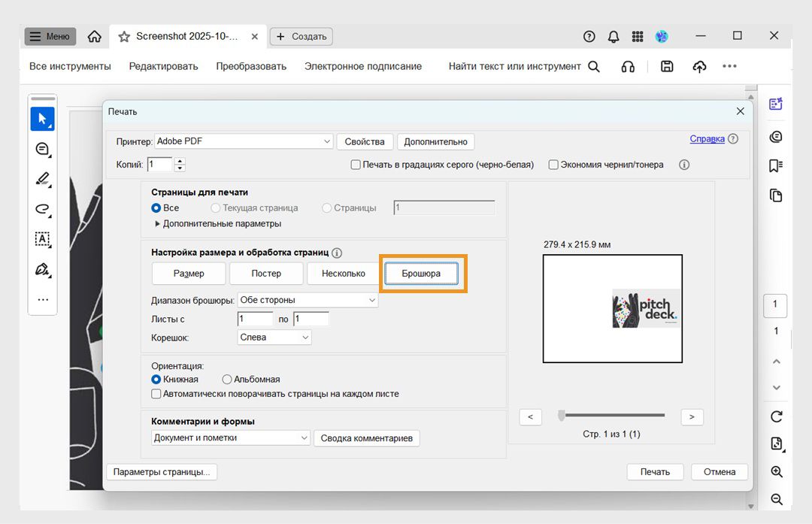Open the Adobe PDF printer dropdown
812x524 pixels.
[242, 141]
